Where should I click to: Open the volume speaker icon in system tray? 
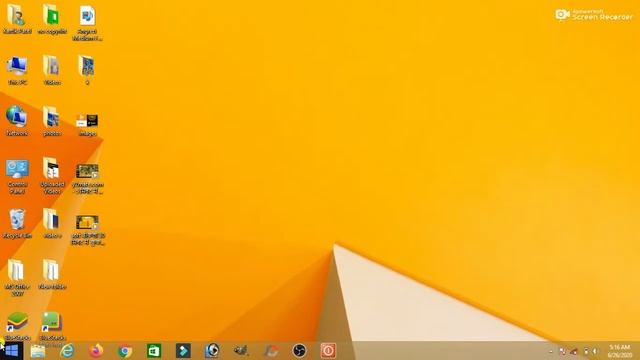click(x=595, y=351)
